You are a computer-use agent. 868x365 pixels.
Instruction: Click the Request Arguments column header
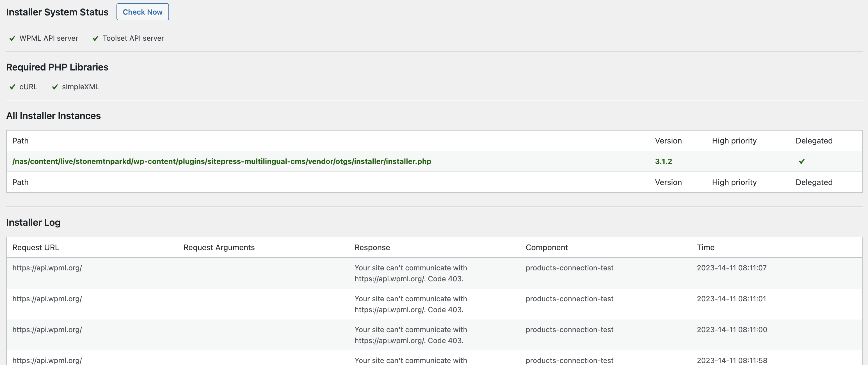tap(219, 247)
